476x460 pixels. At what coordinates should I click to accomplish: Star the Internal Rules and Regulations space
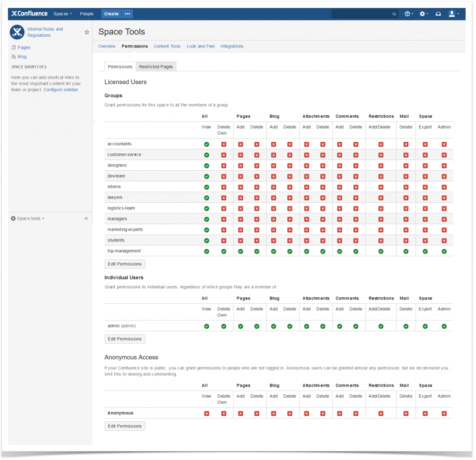pos(87,32)
